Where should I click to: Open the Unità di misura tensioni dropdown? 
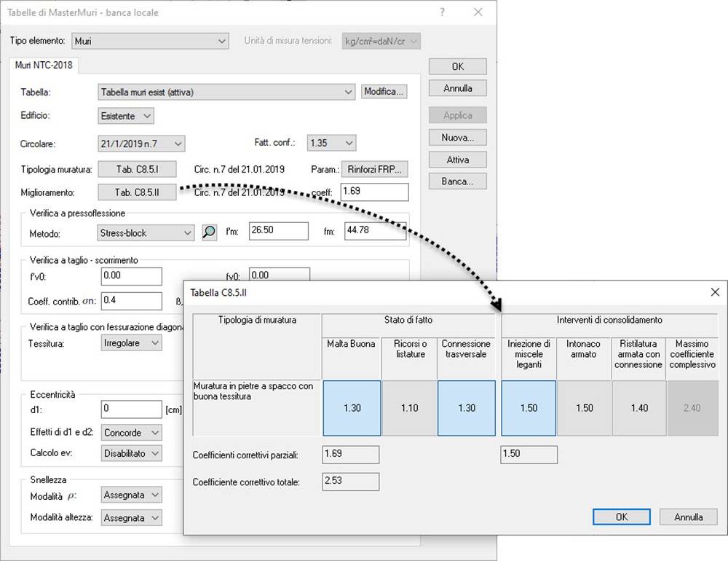pos(381,41)
